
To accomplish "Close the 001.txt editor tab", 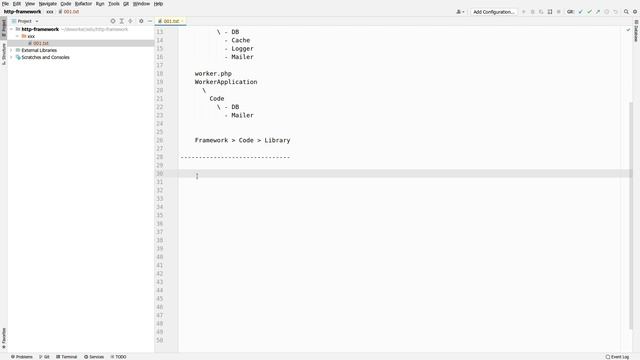I will click(x=182, y=21).
